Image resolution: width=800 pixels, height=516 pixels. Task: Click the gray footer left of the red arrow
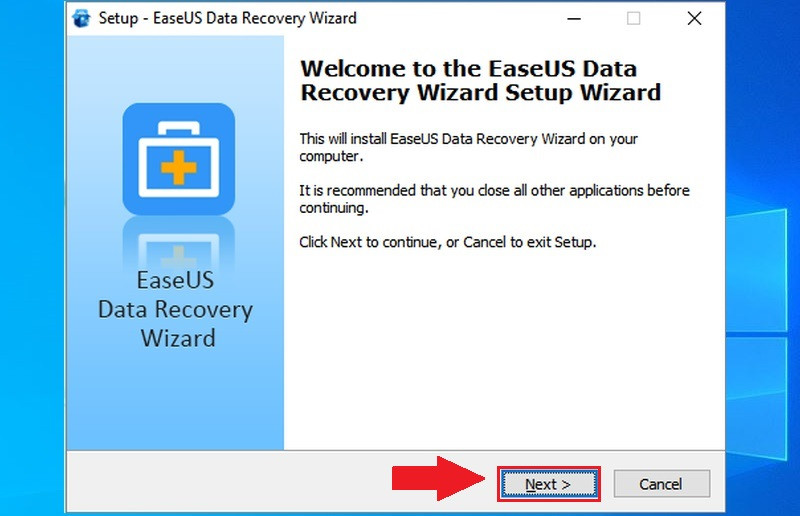click(x=230, y=481)
